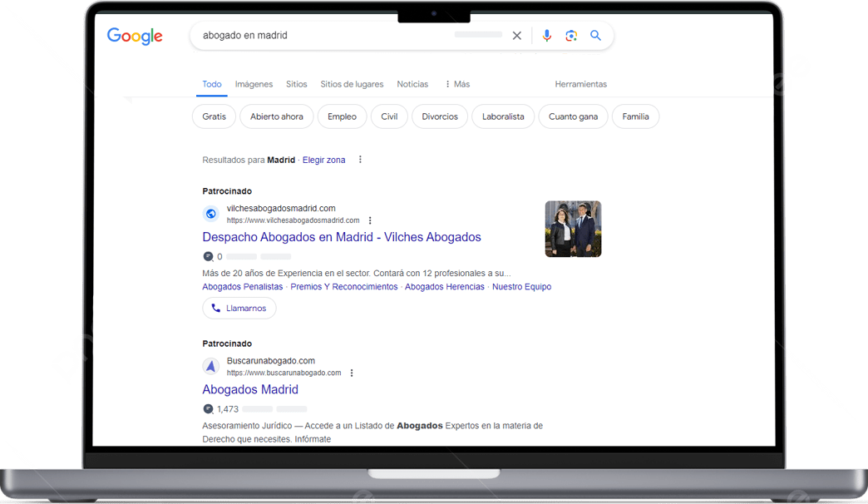
Task: Open options dots next to Elegir zona
Action: [360, 160]
